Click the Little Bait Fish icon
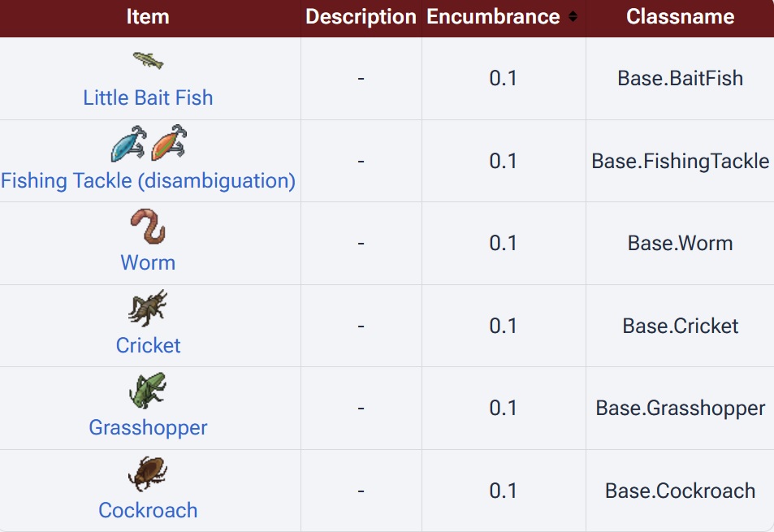 pos(148,60)
